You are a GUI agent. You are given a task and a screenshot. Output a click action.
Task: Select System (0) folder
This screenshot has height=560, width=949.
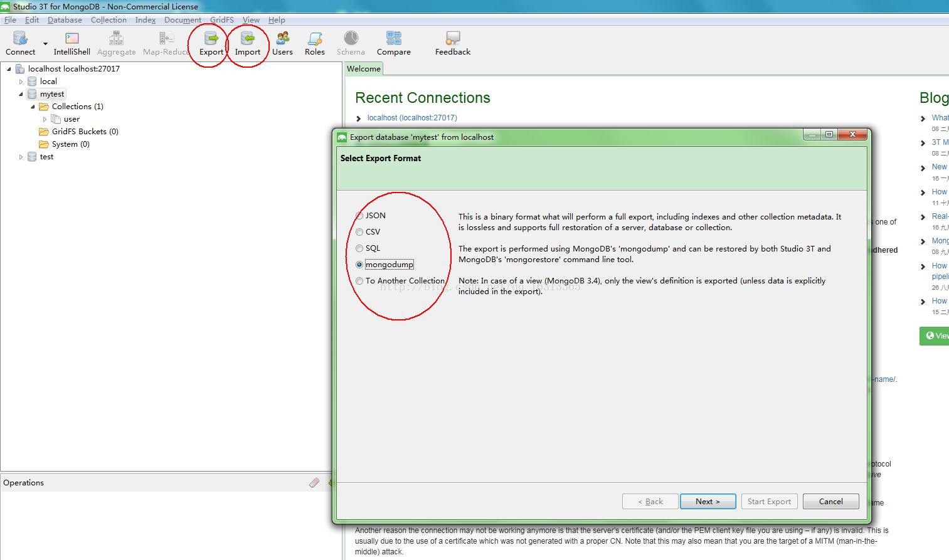coord(70,144)
